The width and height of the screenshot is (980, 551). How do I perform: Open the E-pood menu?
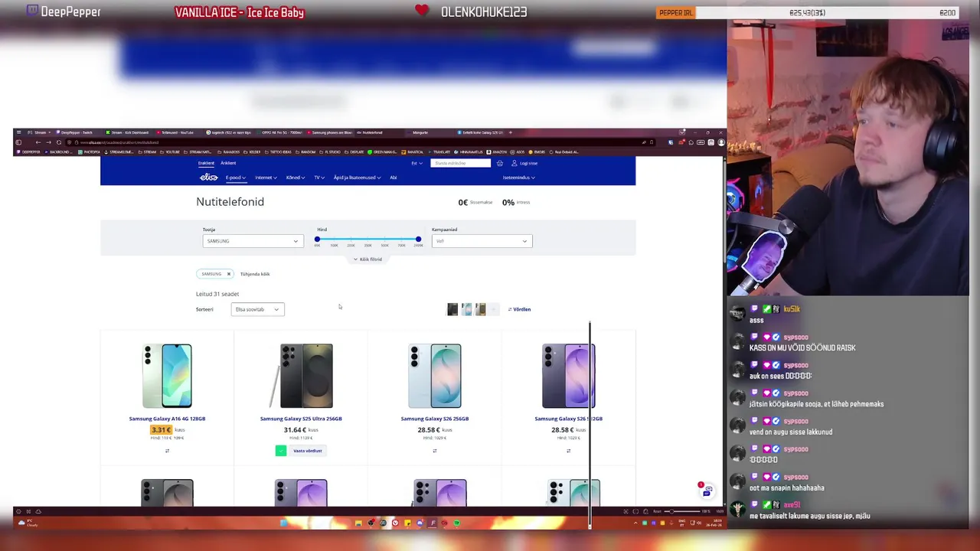point(236,178)
